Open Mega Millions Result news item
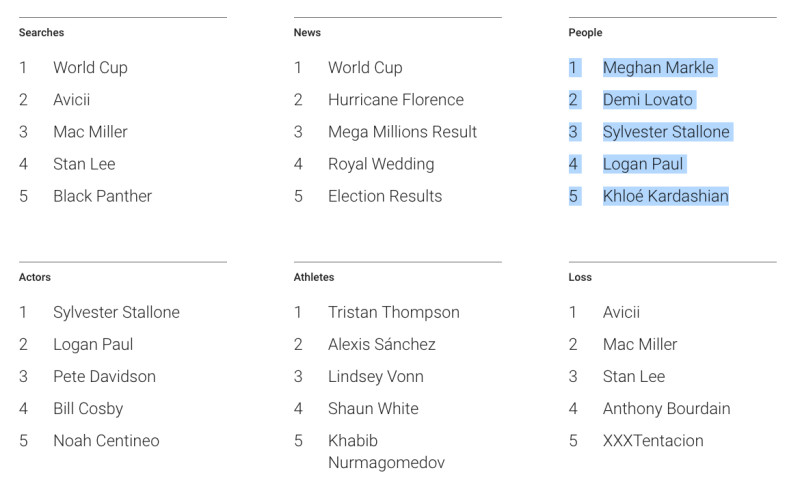Image resolution: width=800 pixels, height=492 pixels. pyautogui.click(x=402, y=132)
